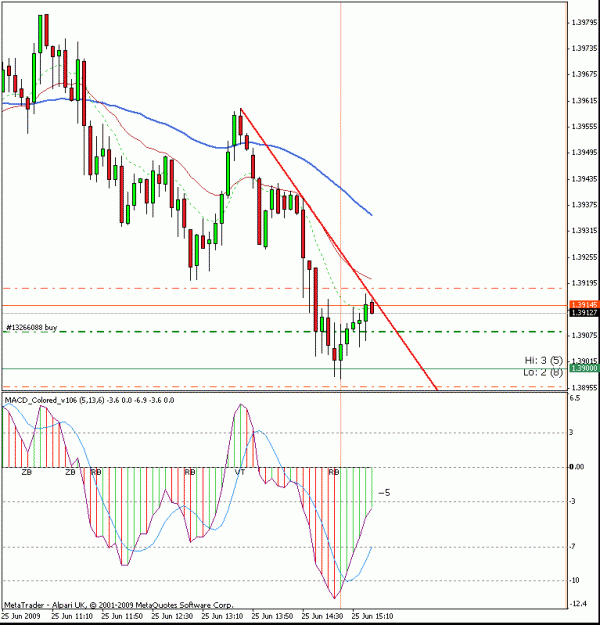The width and height of the screenshot is (600, 625).
Task: Click the 25 Jun 2009 date label
Action: tap(21, 616)
